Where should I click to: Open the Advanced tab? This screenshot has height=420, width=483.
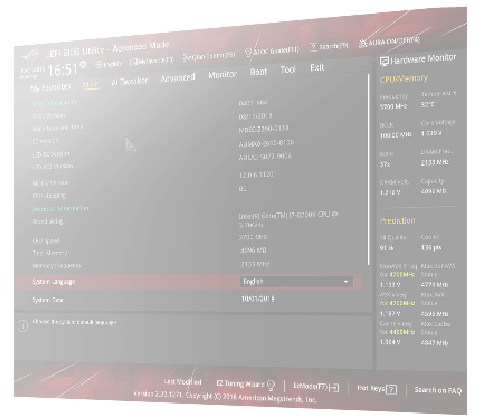coord(178,78)
